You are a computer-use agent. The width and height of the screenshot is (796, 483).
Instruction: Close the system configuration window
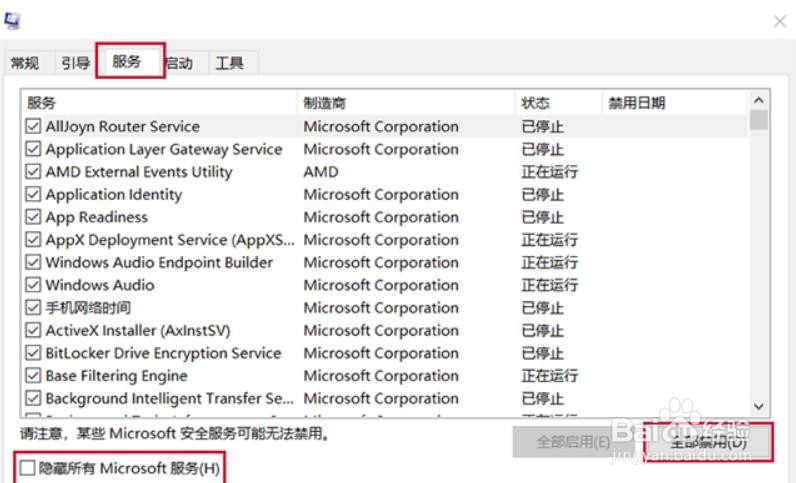[779, 19]
